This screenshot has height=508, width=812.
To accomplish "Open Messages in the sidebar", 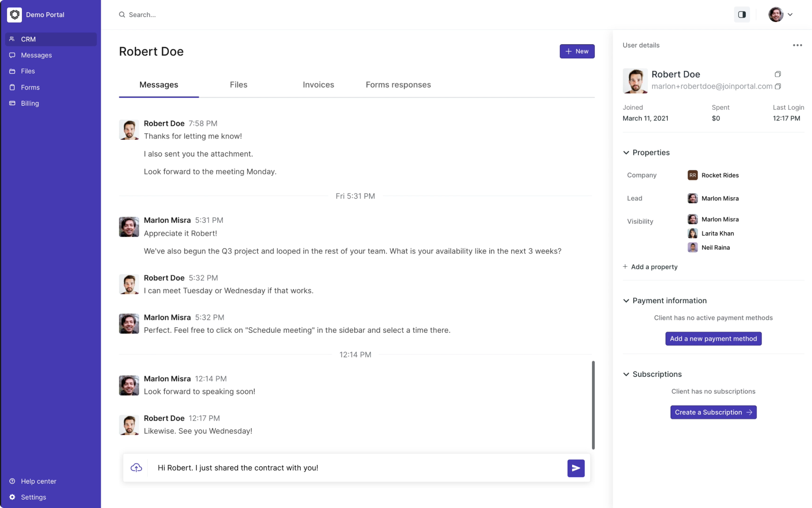I will coord(51,55).
